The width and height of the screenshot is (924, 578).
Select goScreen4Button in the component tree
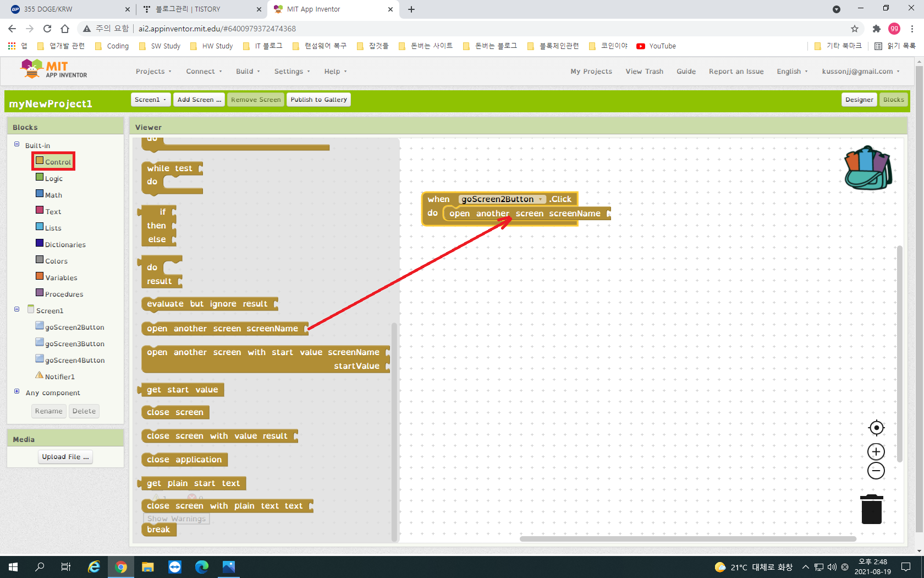click(x=75, y=360)
